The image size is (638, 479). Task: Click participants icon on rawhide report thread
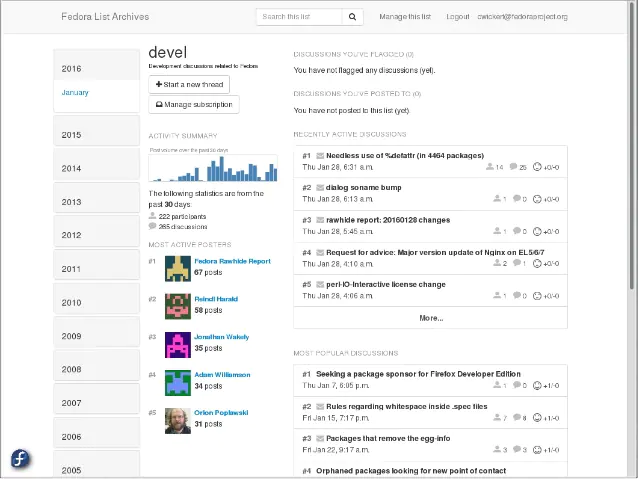click(497, 231)
